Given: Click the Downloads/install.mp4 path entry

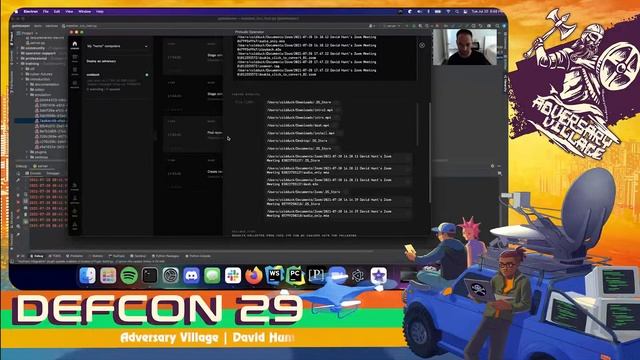Looking at the screenshot, I should 301,133.
